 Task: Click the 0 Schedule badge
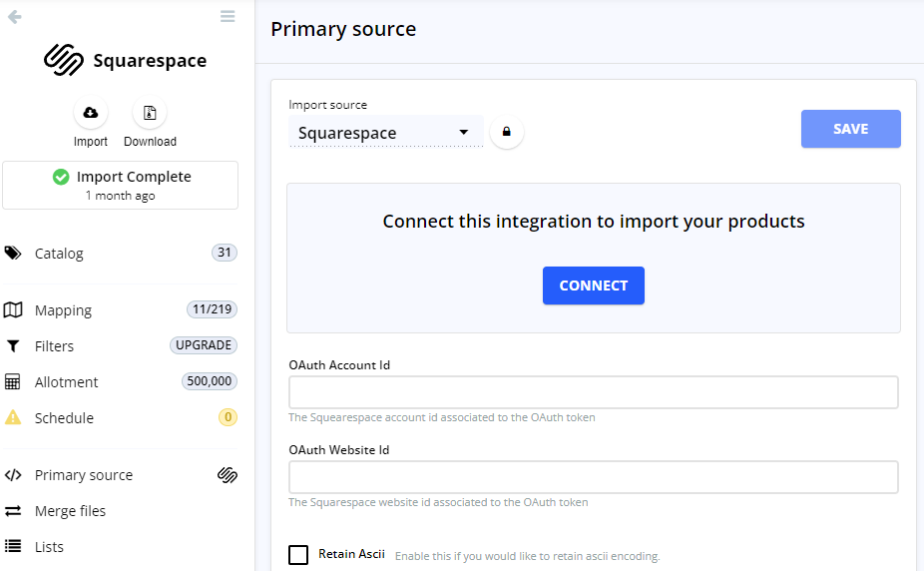229,417
